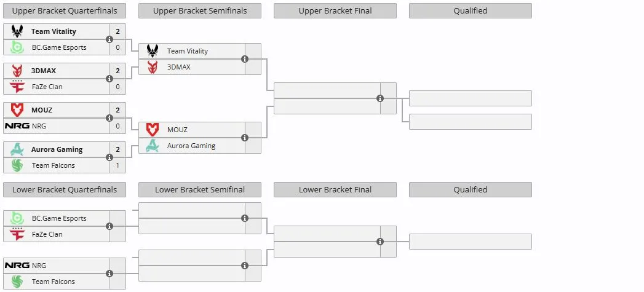This screenshot has height=292, width=644.
Task: Open match info for MOUZ vs NRG quarterfinal
Action: pos(109,118)
